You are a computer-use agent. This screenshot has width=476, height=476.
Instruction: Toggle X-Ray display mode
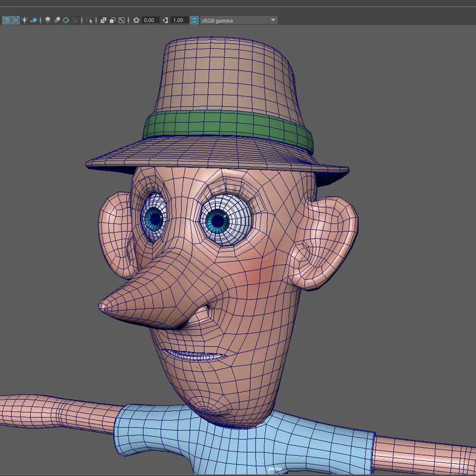103,20
